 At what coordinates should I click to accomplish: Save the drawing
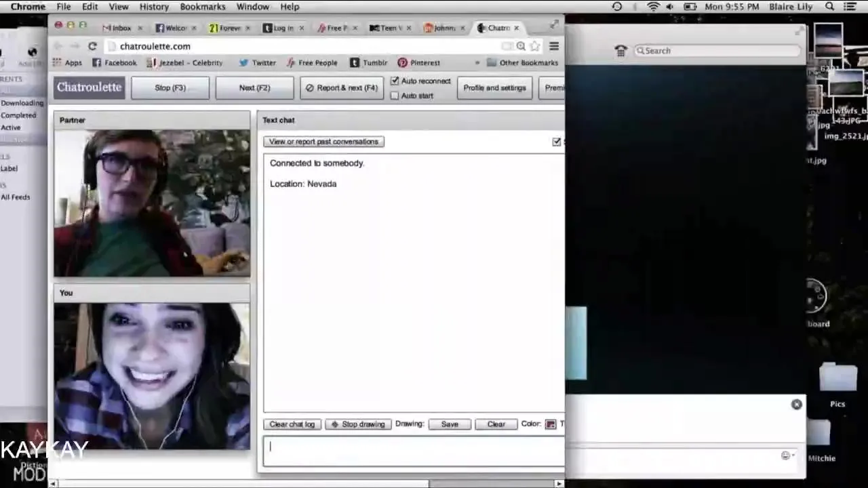tap(450, 424)
